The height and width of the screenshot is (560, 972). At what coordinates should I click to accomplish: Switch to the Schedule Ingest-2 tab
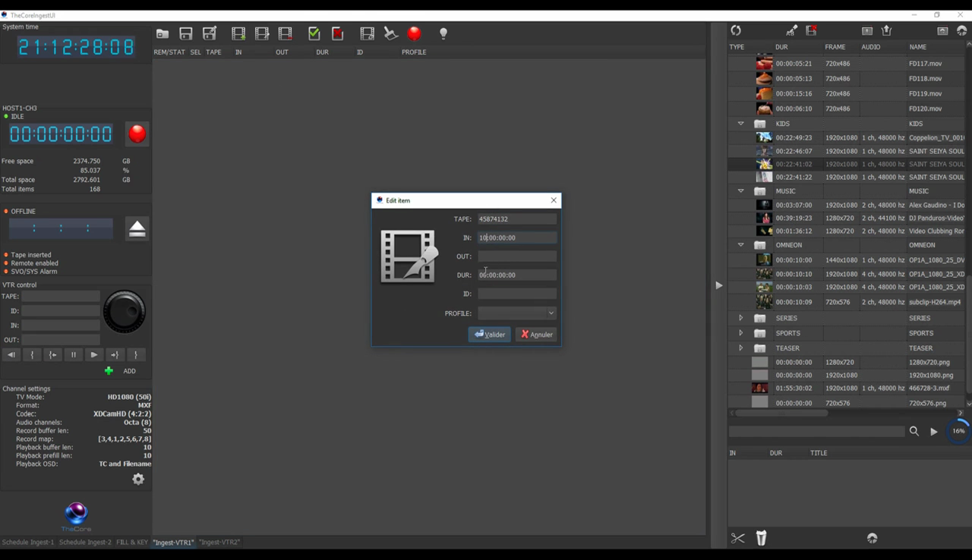[x=85, y=543]
